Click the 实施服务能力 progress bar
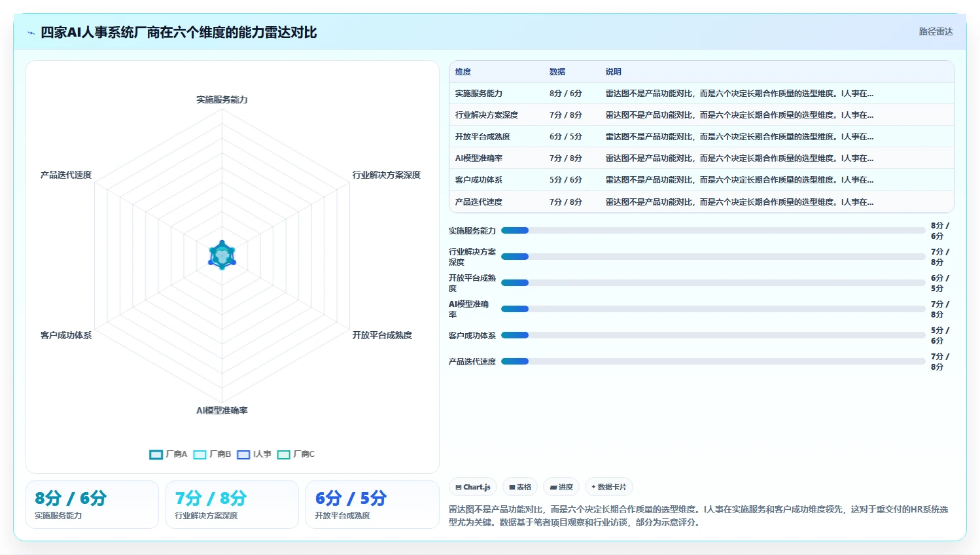 [x=713, y=230]
